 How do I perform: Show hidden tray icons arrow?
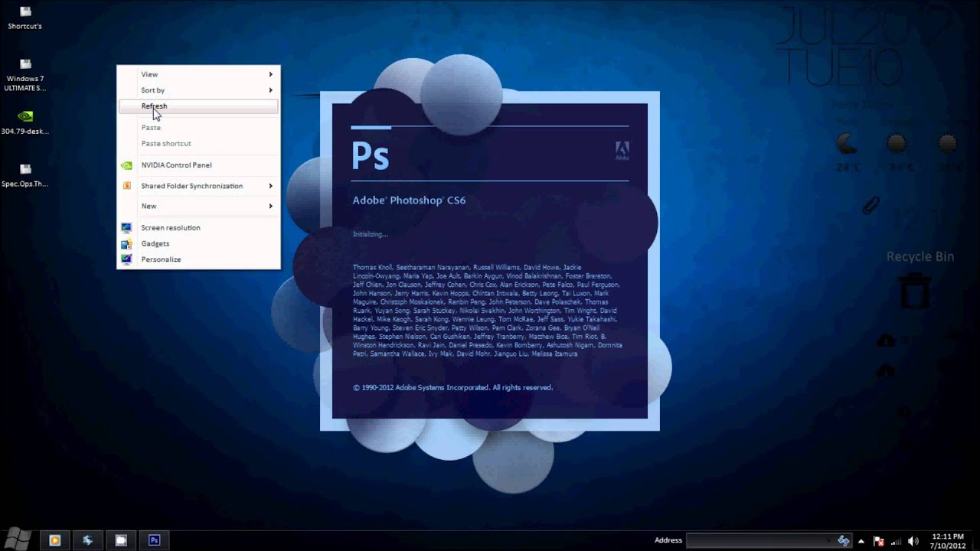click(862, 541)
